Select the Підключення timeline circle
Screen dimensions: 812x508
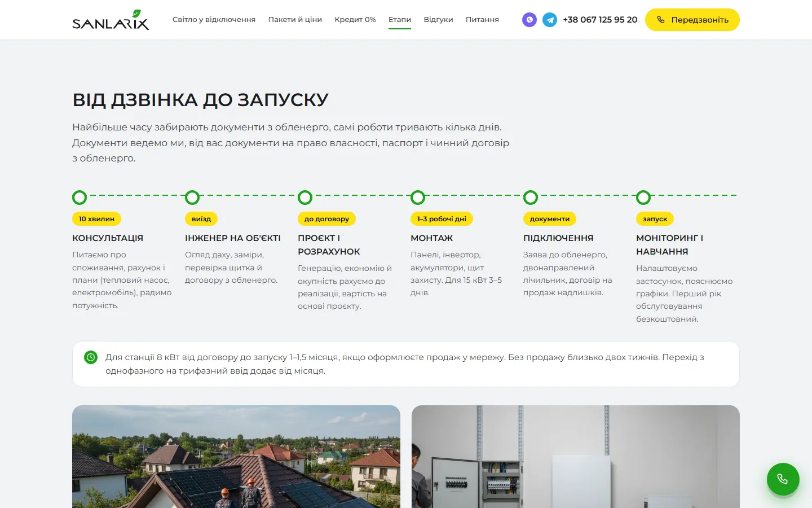pyautogui.click(x=531, y=198)
